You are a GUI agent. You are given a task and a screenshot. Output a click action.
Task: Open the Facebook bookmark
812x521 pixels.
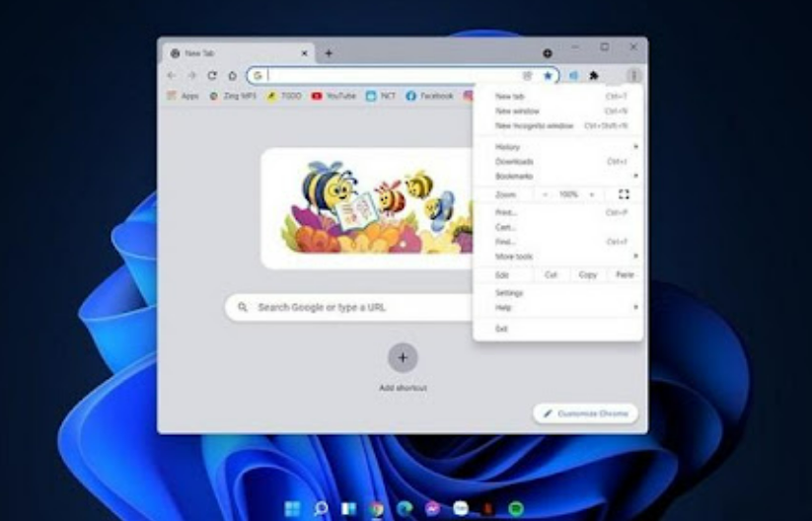(x=429, y=96)
